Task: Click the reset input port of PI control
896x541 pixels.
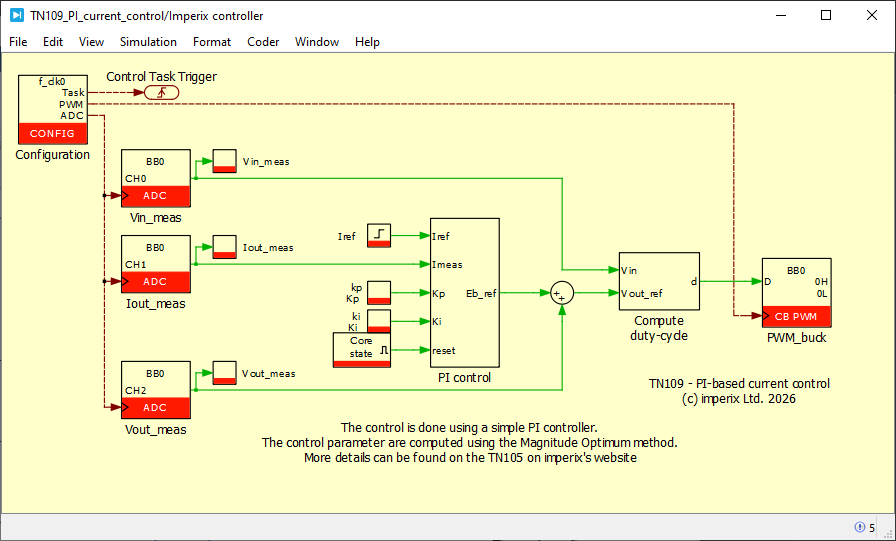Action: [443, 350]
